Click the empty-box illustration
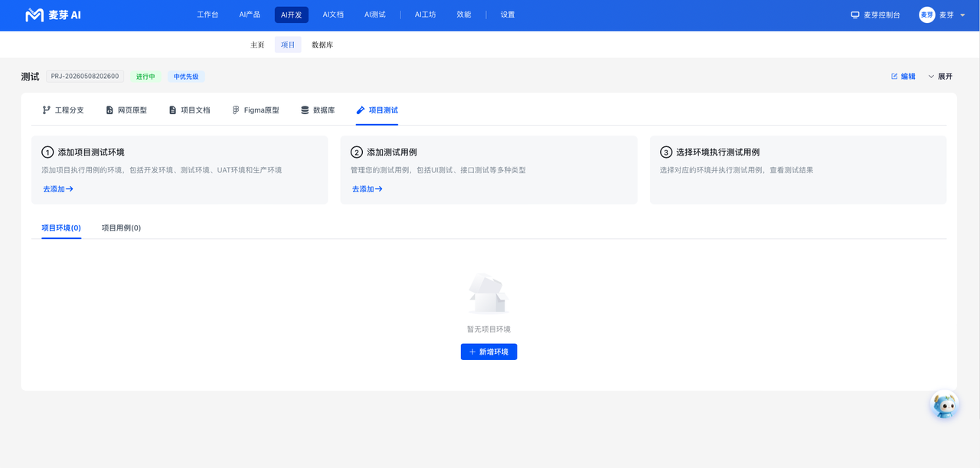The height and width of the screenshot is (468, 980). (x=488, y=294)
